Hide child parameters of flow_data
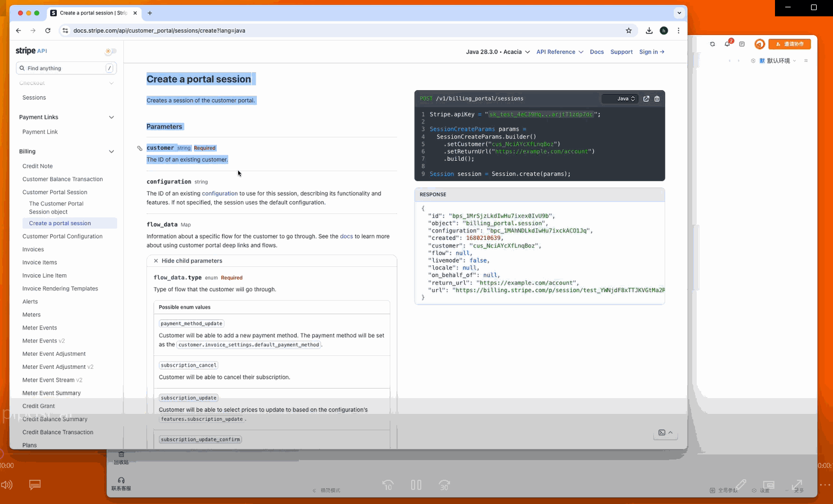The image size is (833, 504). (x=188, y=261)
